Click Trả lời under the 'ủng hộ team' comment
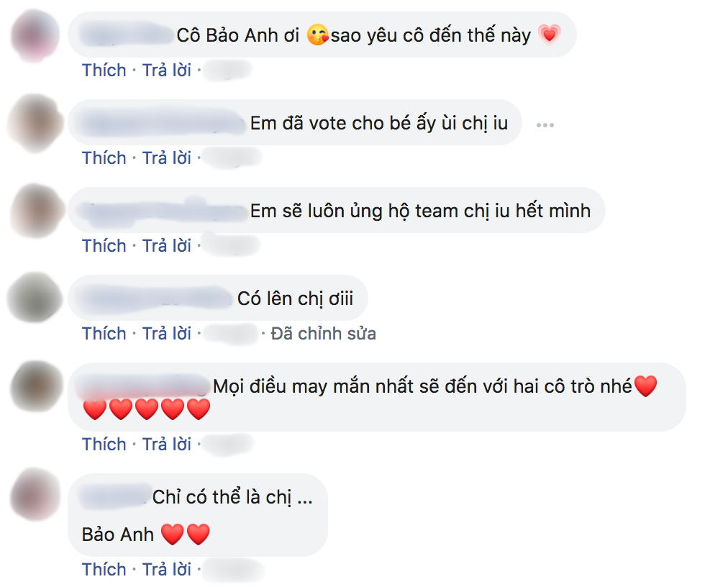Viewport: 728px width, 587px height. 167,246
